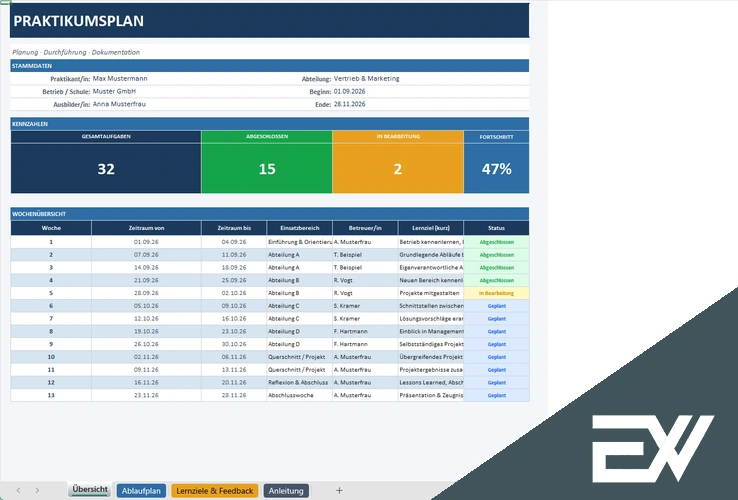The image size is (738, 500).
Task: Switch to the Ablaufplan sheet tab
Action: tap(141, 491)
